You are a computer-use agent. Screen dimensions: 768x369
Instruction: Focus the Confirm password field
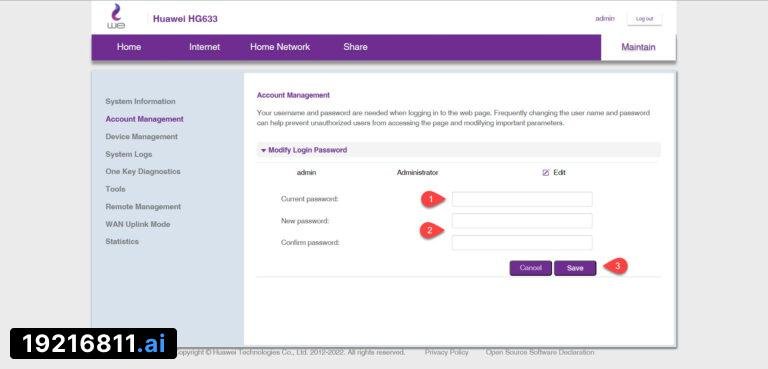click(522, 243)
